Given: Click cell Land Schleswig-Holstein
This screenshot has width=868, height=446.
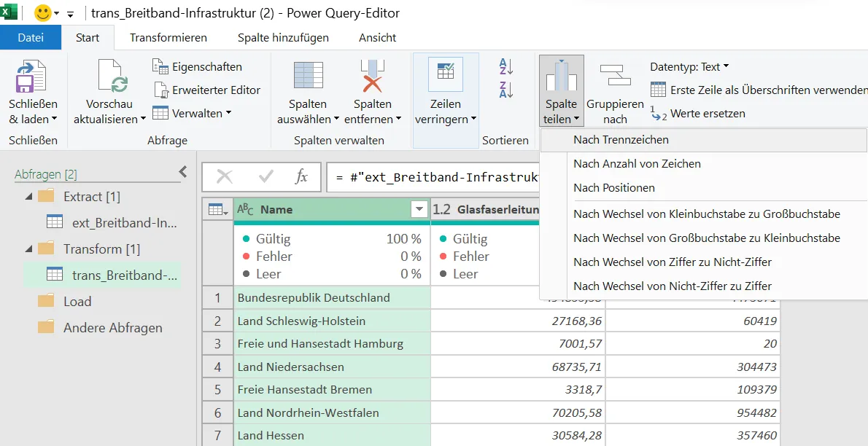Looking at the screenshot, I should 332,321.
